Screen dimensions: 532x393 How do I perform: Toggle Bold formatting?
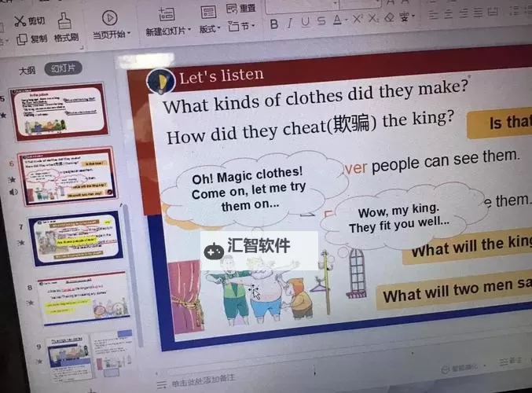pyautogui.click(x=274, y=24)
